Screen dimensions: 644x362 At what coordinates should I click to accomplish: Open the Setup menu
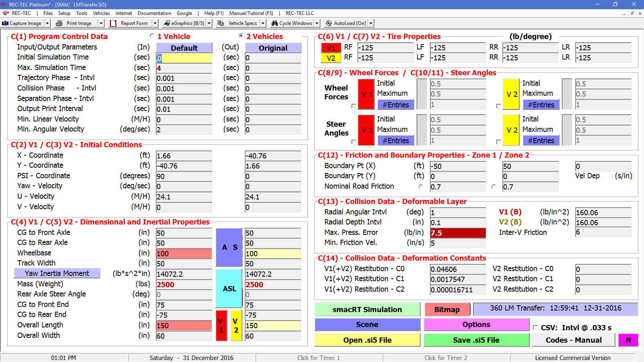tap(64, 13)
